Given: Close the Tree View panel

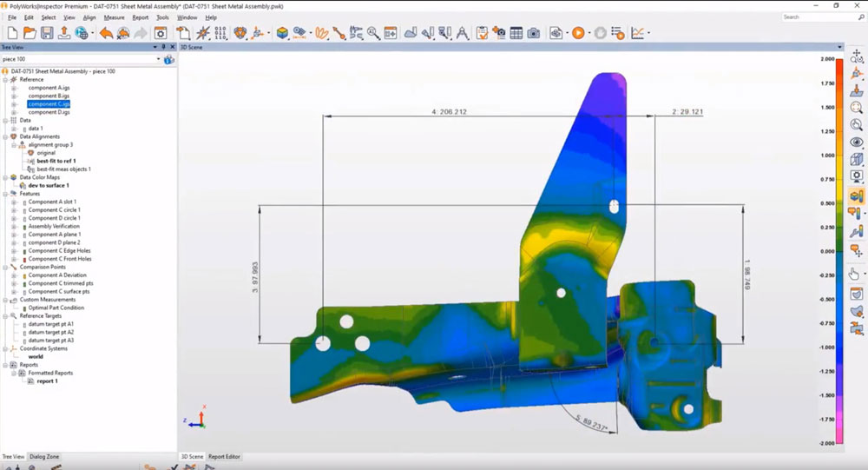Looking at the screenshot, I should pyautogui.click(x=172, y=47).
